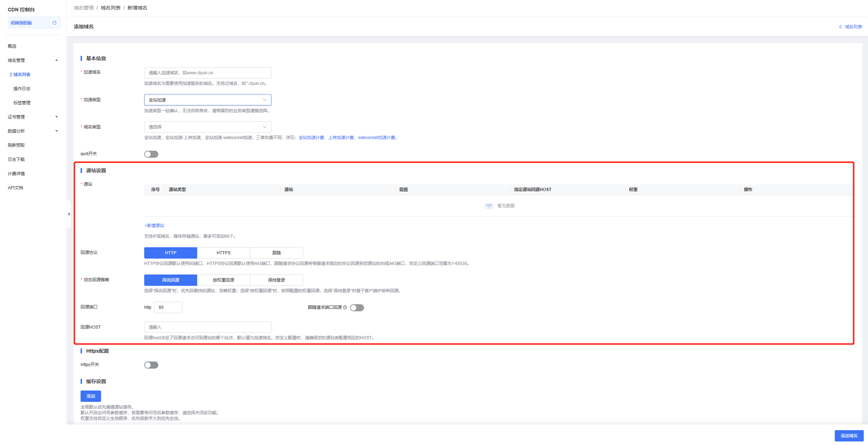Select HTTPS as 回源协议
This screenshot has height=445, width=868.
point(224,253)
